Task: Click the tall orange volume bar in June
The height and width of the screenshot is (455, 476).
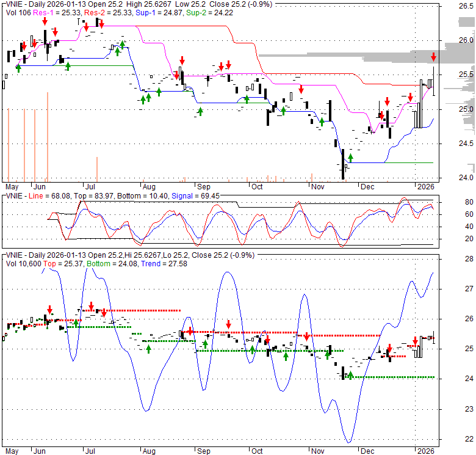Action: (46, 136)
